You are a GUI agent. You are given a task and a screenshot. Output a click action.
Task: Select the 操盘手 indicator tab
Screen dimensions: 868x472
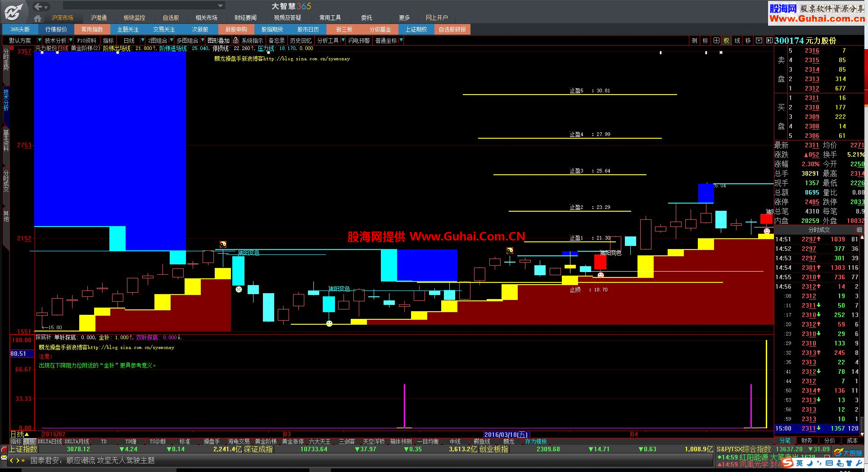pos(212,442)
